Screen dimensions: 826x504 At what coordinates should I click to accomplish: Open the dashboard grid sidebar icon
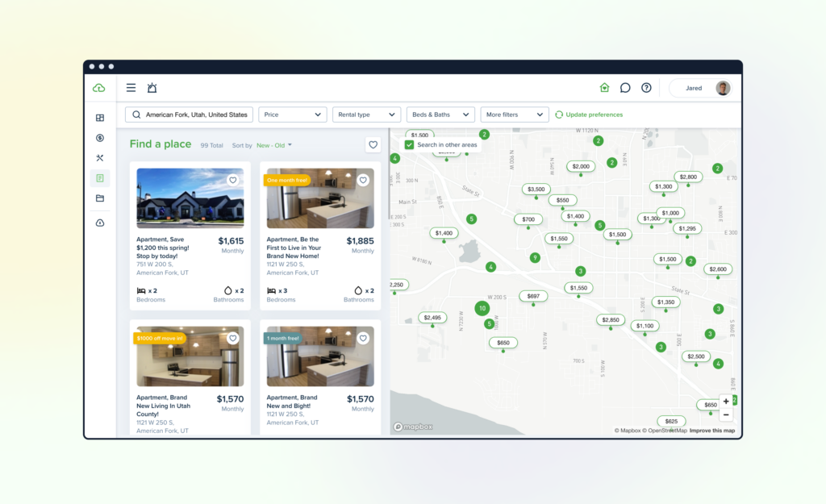pyautogui.click(x=100, y=118)
